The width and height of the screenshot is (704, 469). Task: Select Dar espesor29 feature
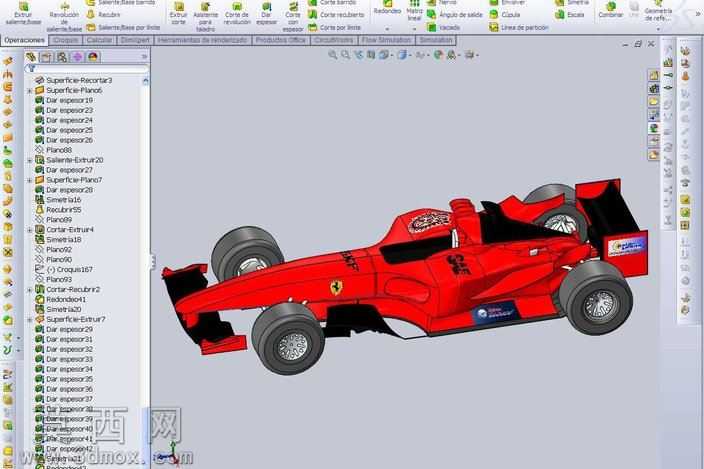tap(64, 329)
